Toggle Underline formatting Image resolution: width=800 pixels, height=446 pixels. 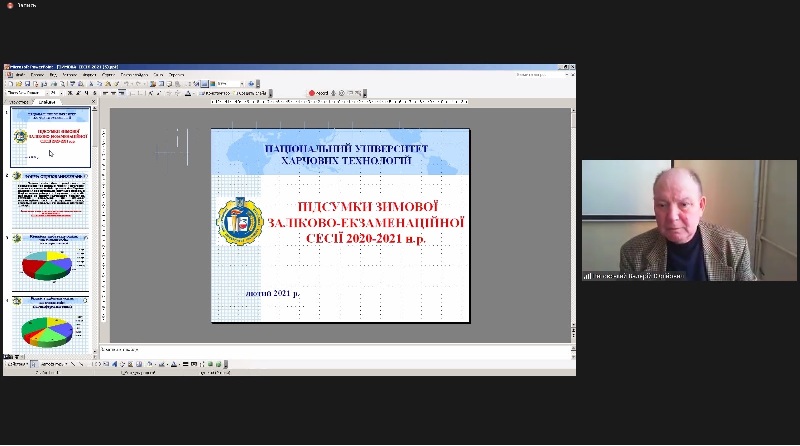tap(86, 93)
